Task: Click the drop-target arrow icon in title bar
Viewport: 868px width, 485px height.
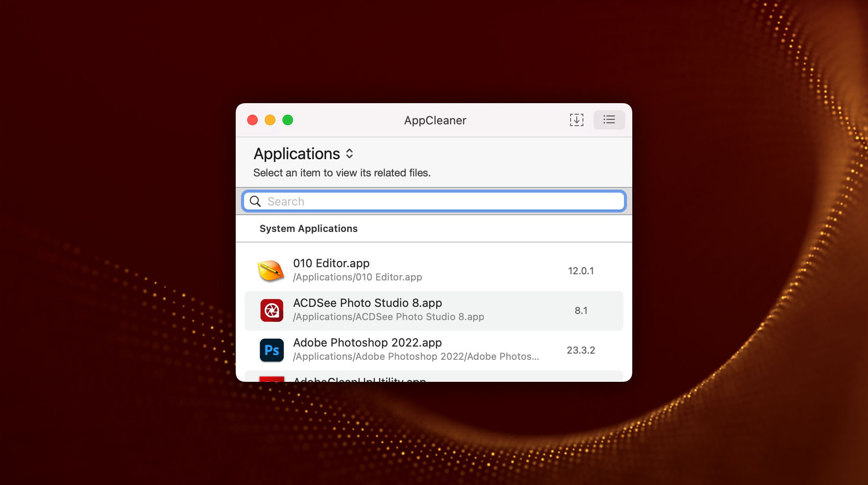Action: [x=576, y=120]
